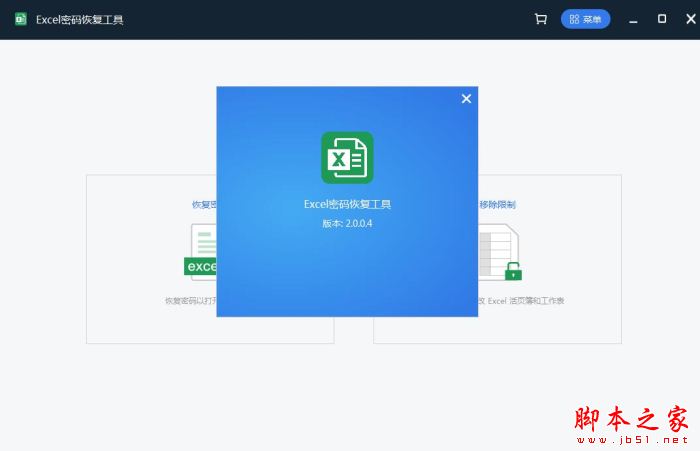
Task: Open the shopping cart purchase icon
Action: point(541,19)
